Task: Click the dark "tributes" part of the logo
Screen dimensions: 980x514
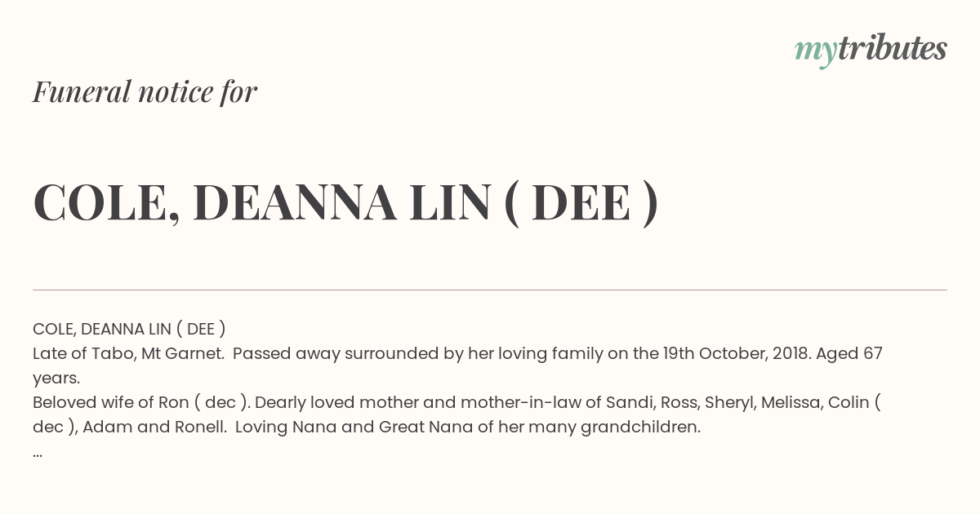Action: tap(892, 48)
